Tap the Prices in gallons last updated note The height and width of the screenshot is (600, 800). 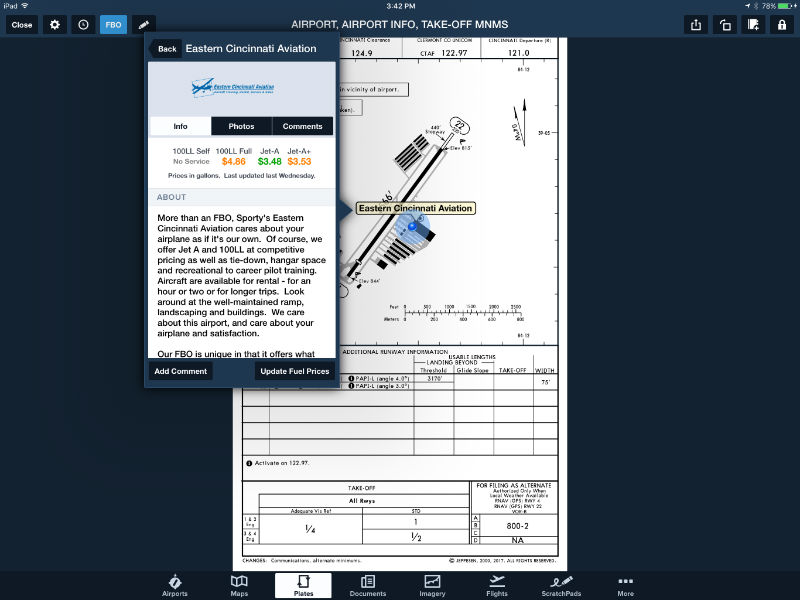pyautogui.click(x=242, y=176)
